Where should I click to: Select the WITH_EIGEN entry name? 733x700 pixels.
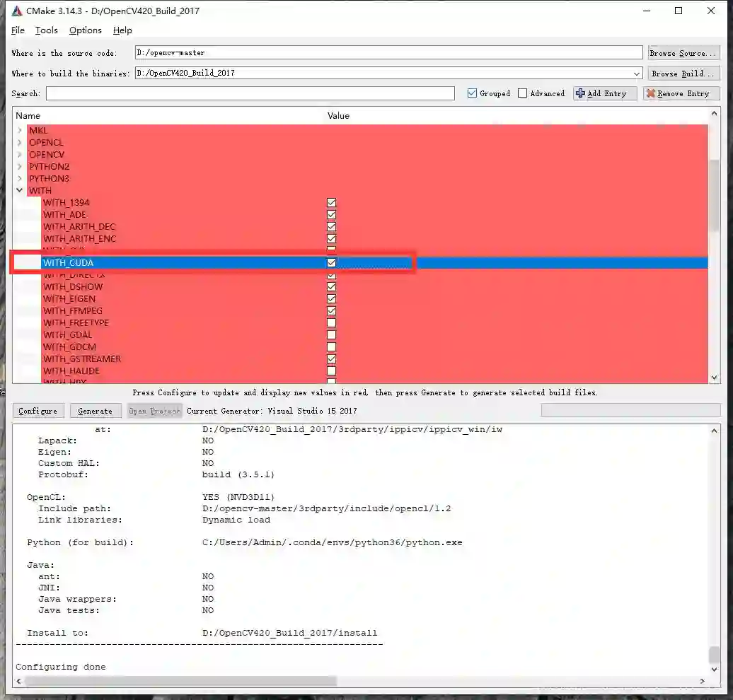tap(69, 298)
